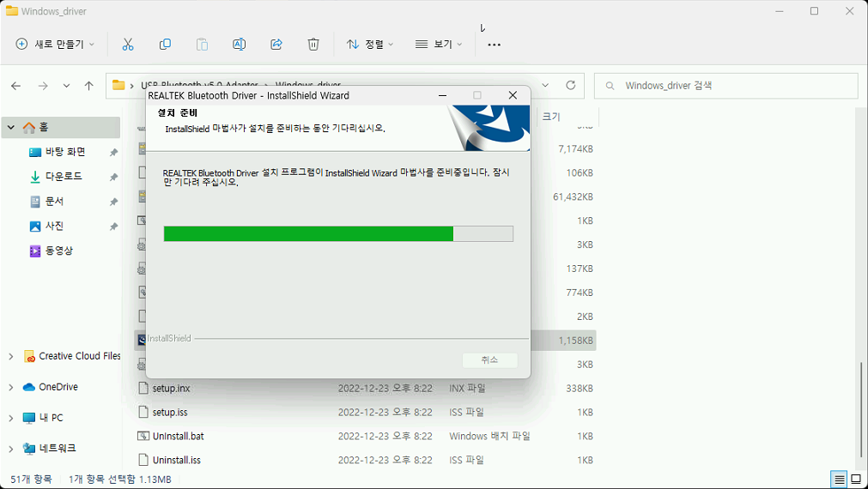Click the Delete trash can icon
Screen dimensions: 868x489
pyautogui.click(x=313, y=45)
